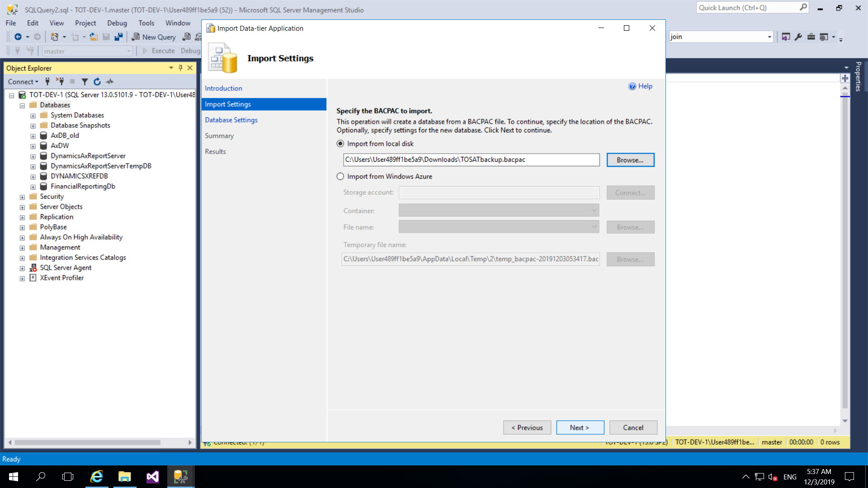868x488 pixels.
Task: Click the Quick Launch search magnifier
Action: click(803, 8)
